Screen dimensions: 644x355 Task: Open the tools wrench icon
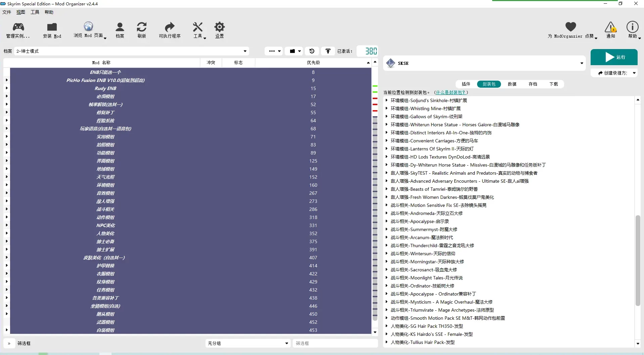198,27
